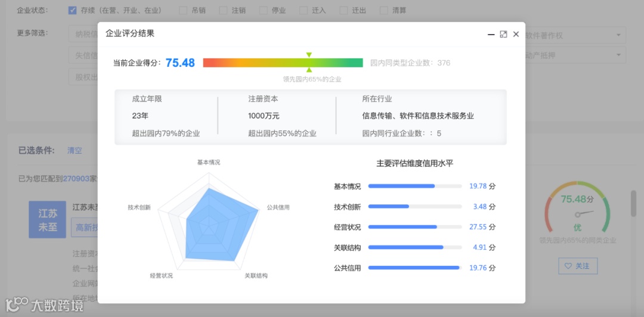Click the 关联结构 score bar
The width and height of the screenshot is (644, 317).
point(415,247)
